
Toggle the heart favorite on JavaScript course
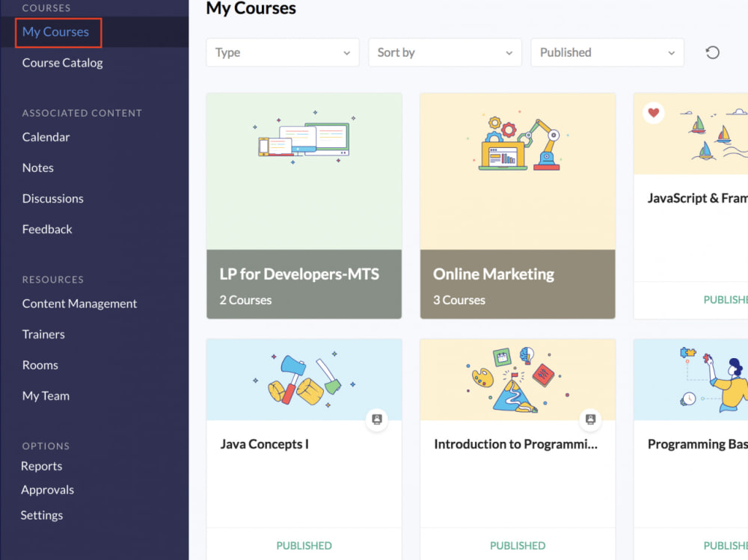[654, 113]
